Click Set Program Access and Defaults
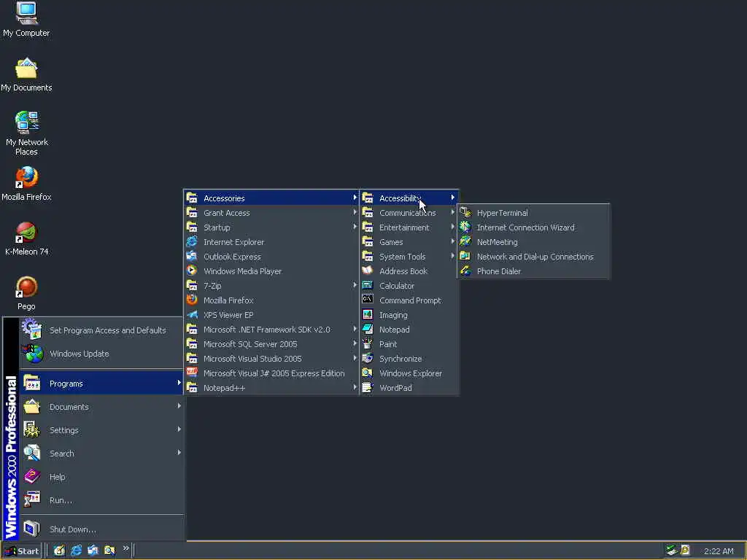Image resolution: width=747 pixels, height=560 pixels. 101,330
